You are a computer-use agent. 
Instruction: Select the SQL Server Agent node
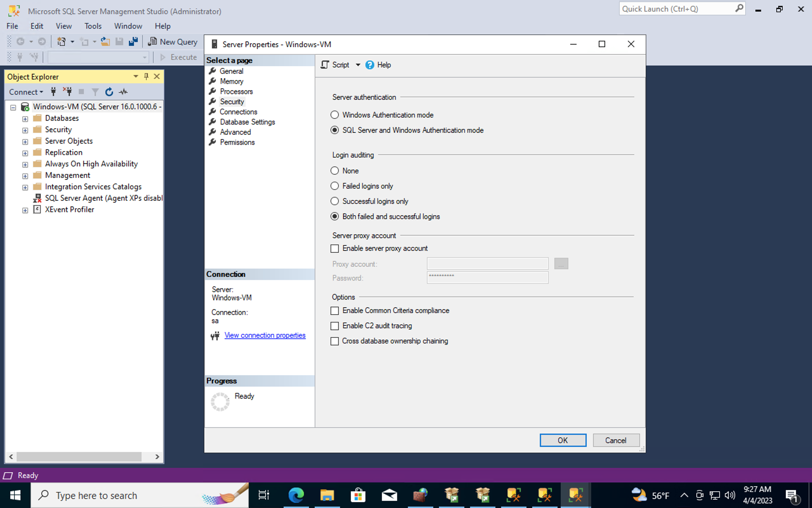[x=103, y=198]
